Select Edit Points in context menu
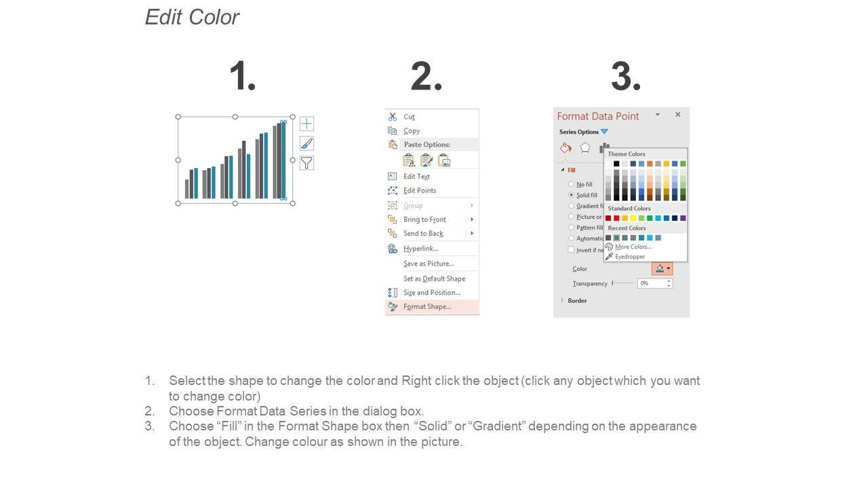Screen dimensions: 868x488 (419, 190)
